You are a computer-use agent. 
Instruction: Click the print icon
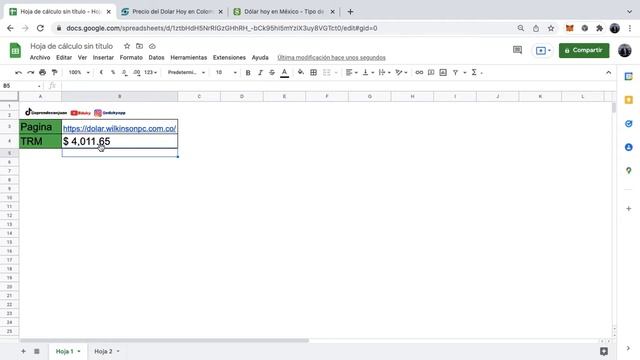42,72
